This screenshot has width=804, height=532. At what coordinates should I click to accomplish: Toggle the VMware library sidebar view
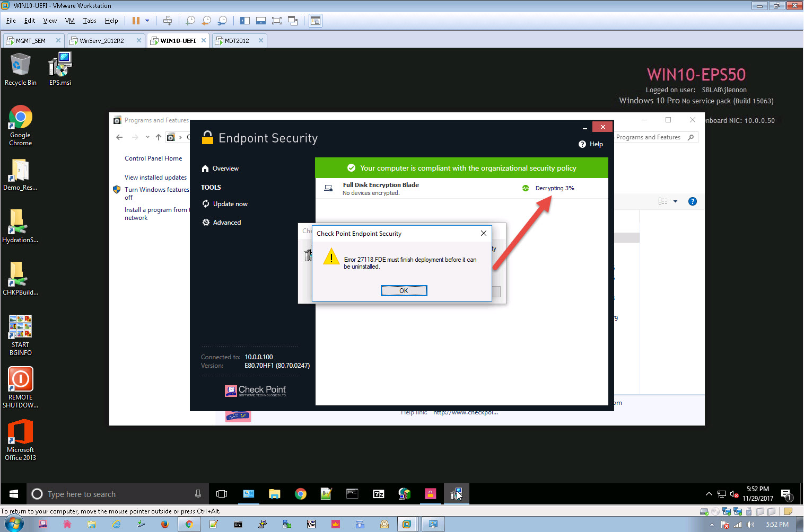coord(244,21)
